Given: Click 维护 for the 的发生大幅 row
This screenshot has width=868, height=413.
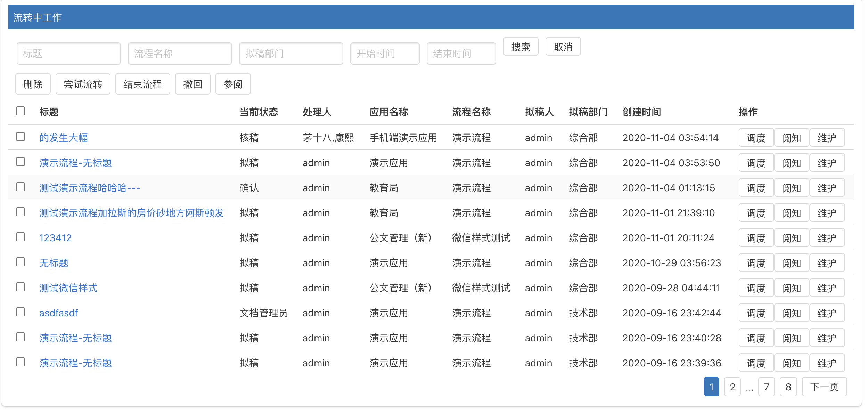Looking at the screenshot, I should pyautogui.click(x=827, y=138).
